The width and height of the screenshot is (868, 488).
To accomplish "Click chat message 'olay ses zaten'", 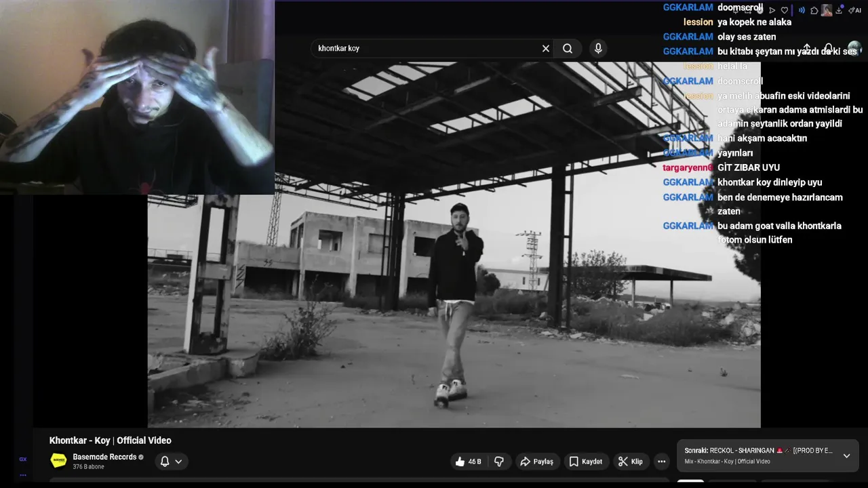I will click(747, 37).
